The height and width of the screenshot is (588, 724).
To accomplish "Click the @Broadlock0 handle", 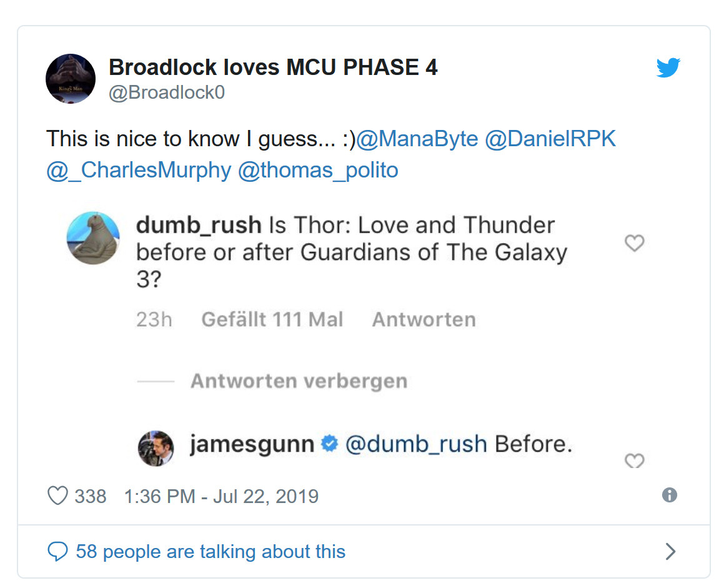I will tap(167, 92).
